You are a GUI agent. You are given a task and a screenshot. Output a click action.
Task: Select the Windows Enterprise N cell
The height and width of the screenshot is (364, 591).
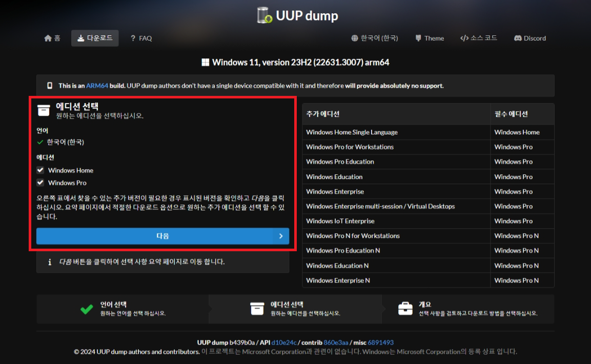(x=396, y=280)
